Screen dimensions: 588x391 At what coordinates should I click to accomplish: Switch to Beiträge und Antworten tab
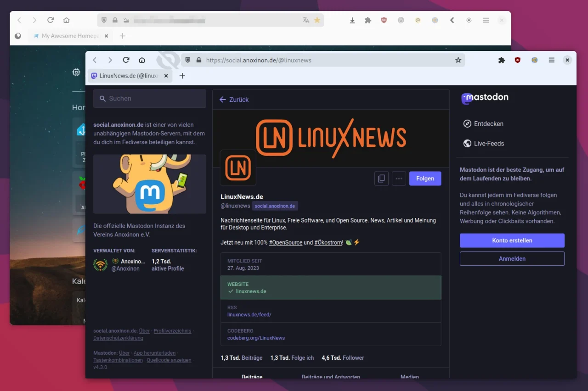click(331, 377)
